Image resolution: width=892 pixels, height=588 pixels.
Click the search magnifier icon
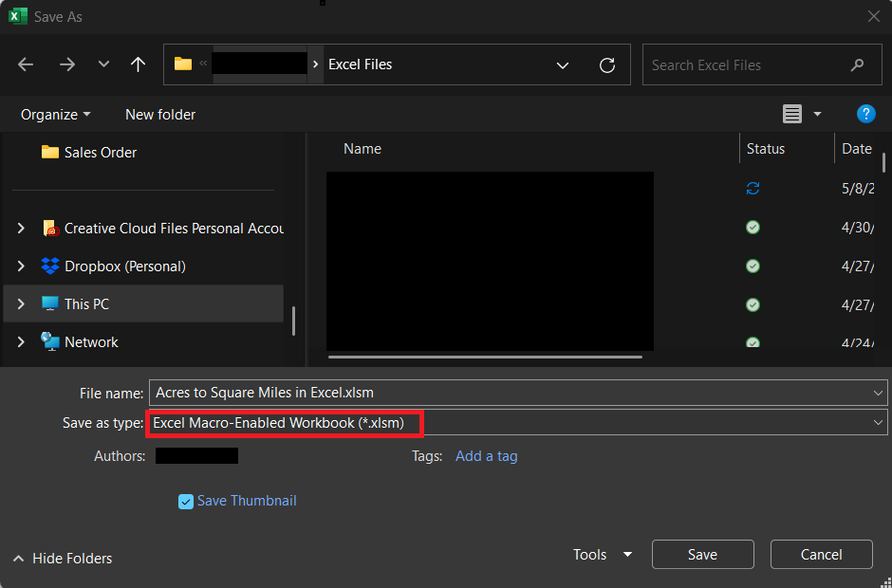coord(857,64)
